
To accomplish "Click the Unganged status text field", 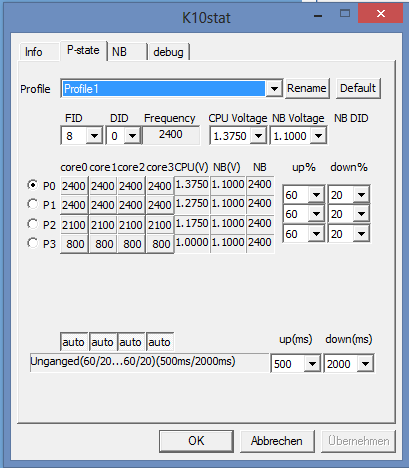I will (149, 362).
